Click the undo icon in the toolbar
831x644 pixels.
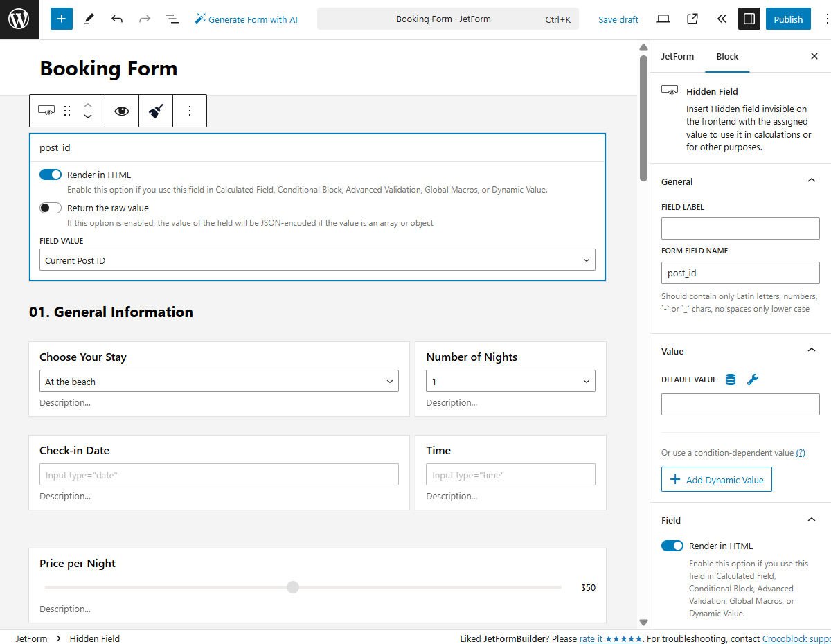117,19
